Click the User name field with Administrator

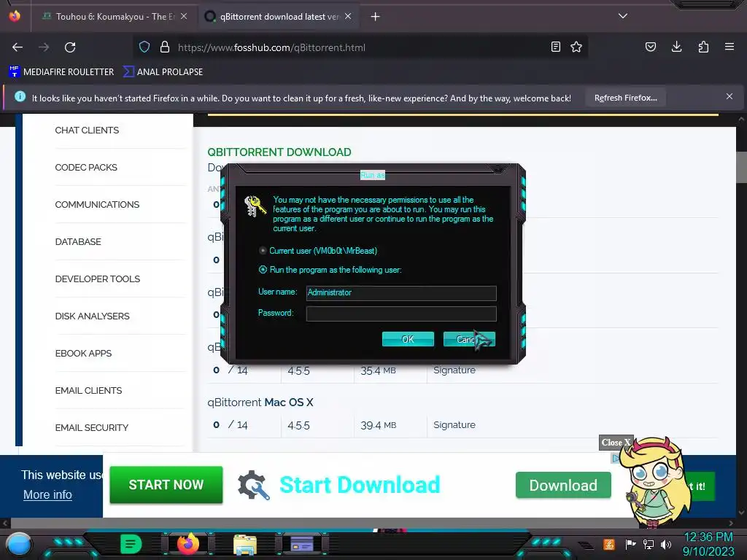tap(401, 293)
